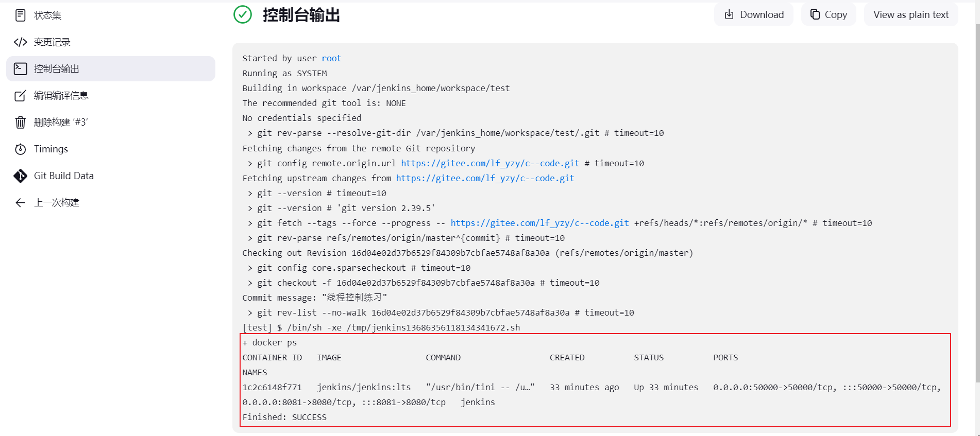Click the 'Checking out Revision' line
Viewport: 980px width, 436px height.
coord(468,253)
